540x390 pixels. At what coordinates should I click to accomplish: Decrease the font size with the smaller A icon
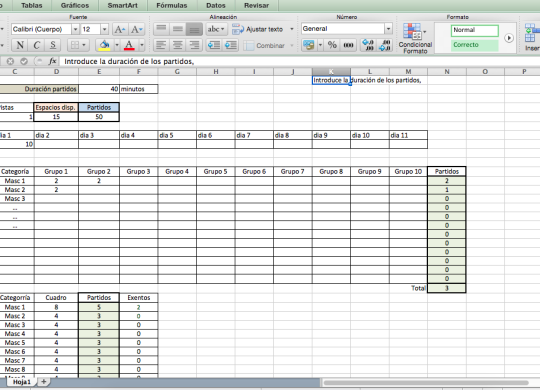(136, 29)
